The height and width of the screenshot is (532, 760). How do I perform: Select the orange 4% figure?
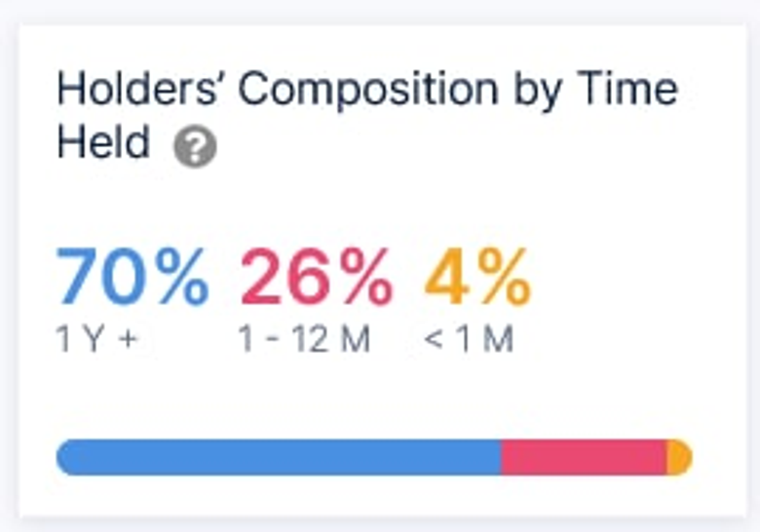click(x=477, y=277)
